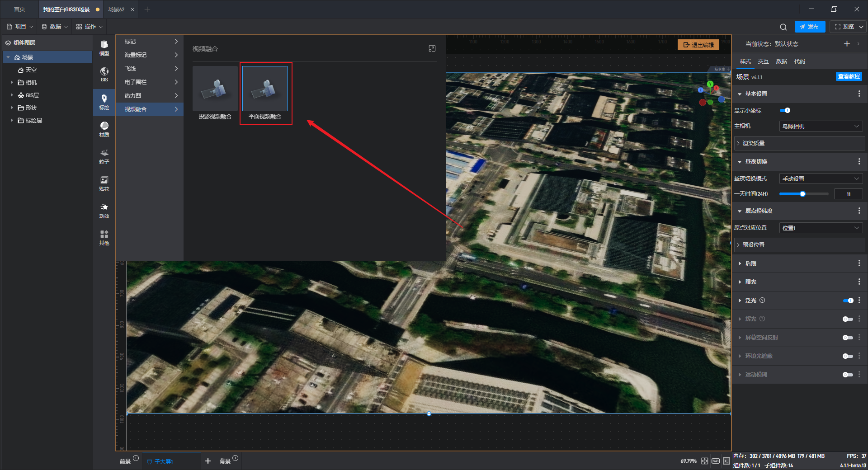Open the GIS component category
Screen dimensions: 868x470
pos(104,75)
